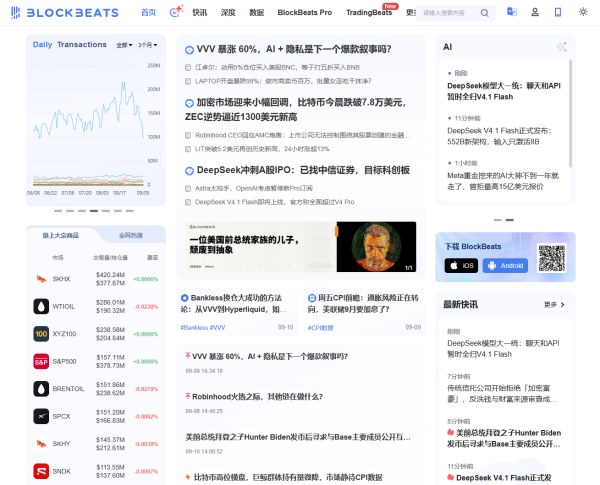Open the #CPI数据 tag link
The width and height of the screenshot is (600, 485).
pyautogui.click(x=320, y=328)
